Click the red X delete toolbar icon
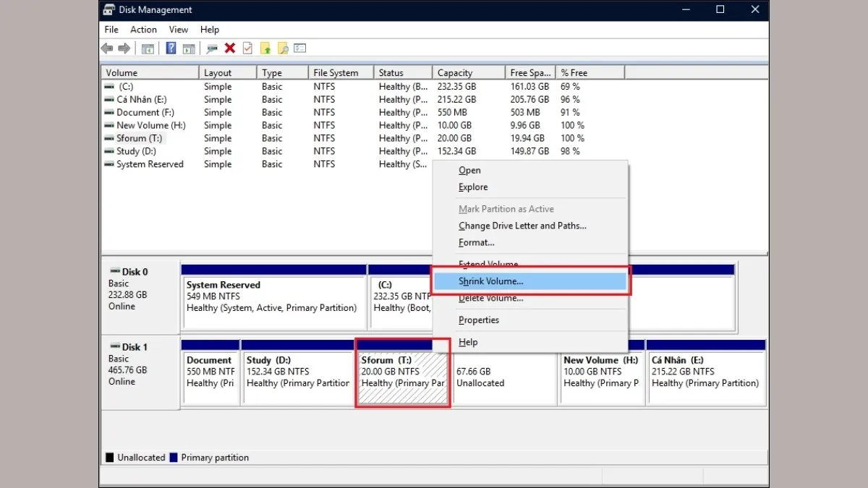Image resolution: width=868 pixels, height=488 pixels. click(x=230, y=48)
